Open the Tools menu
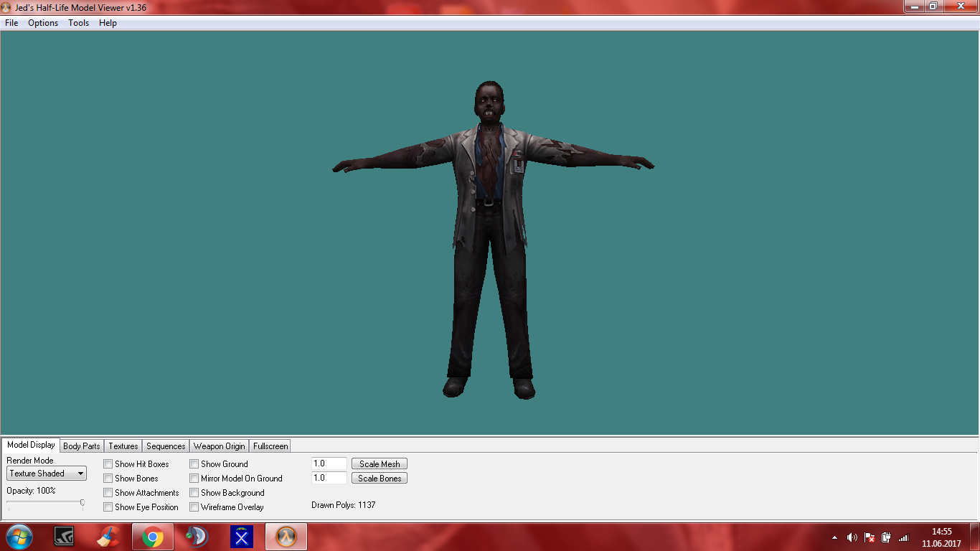Screen dimensions: 980x551 79,23
